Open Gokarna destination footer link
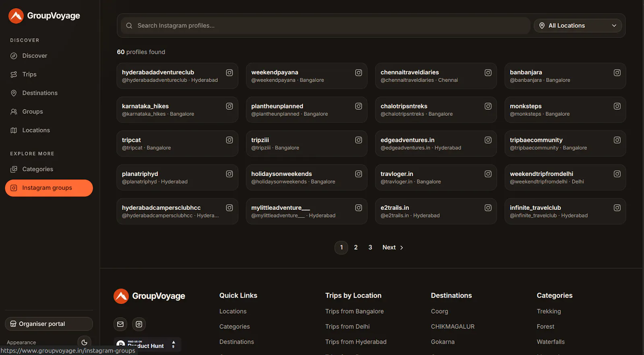 [x=443, y=342]
